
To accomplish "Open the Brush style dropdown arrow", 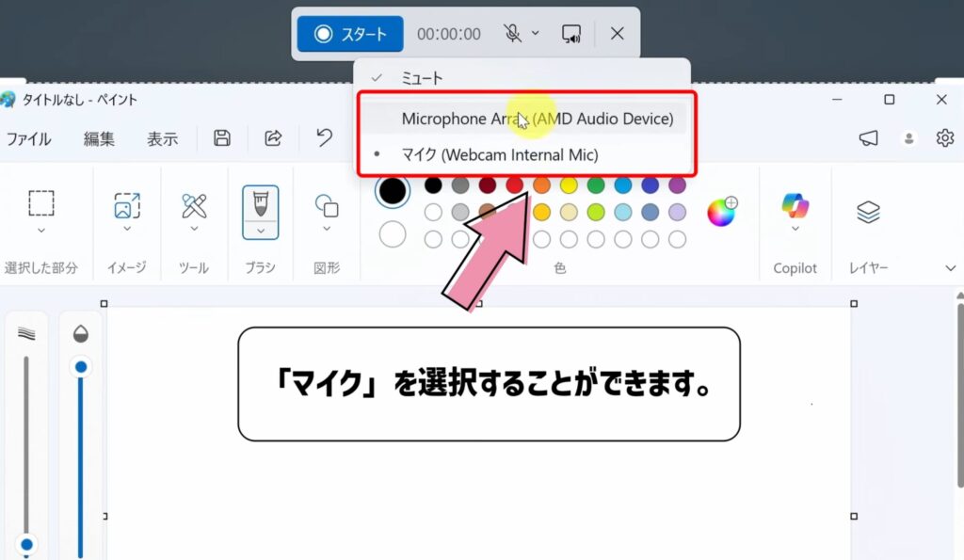I will [260, 232].
